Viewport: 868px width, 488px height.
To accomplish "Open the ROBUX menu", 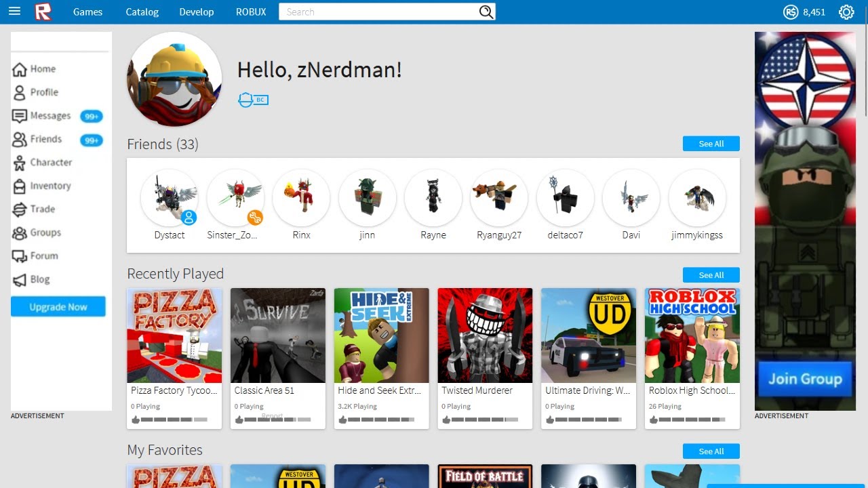I will (251, 12).
